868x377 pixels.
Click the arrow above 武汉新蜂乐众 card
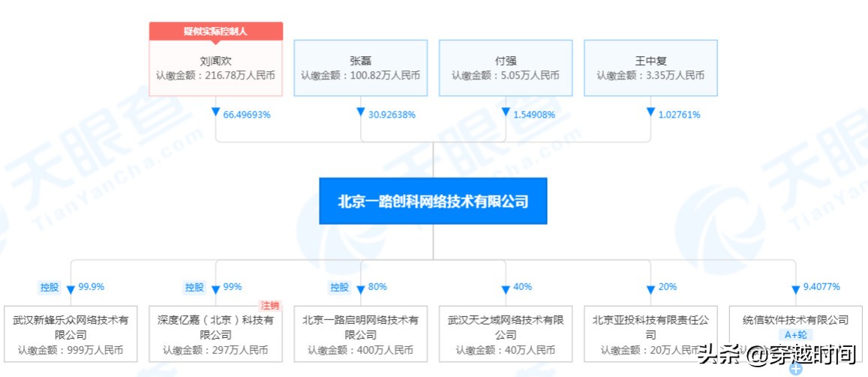tap(71, 289)
